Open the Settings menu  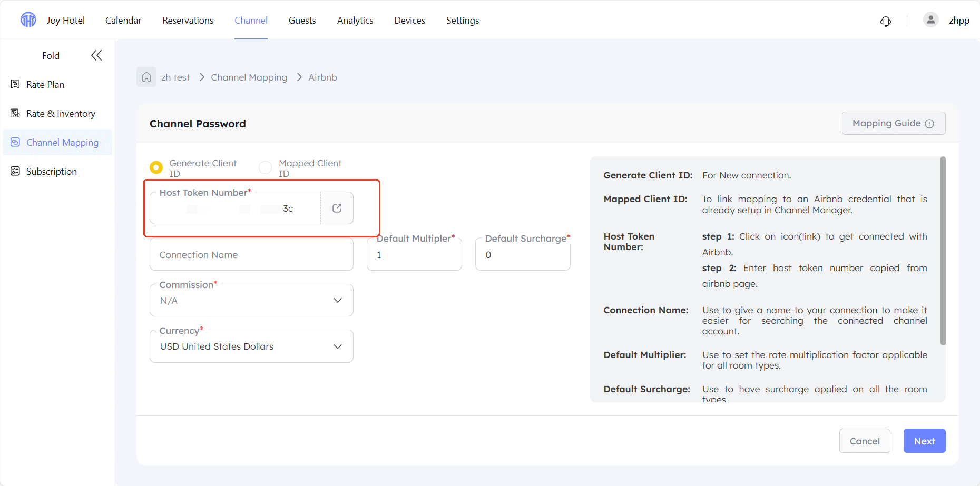click(x=463, y=21)
